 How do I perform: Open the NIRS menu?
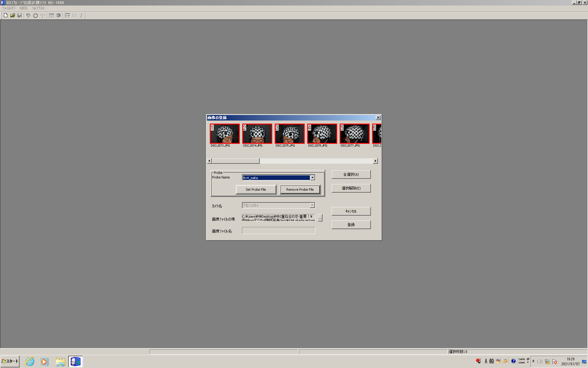23,8
